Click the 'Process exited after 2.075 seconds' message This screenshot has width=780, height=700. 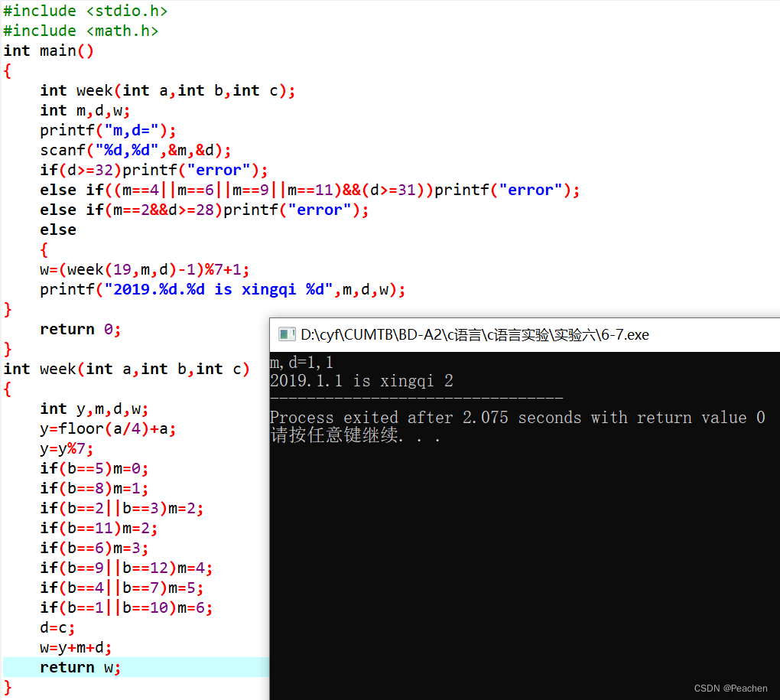[x=518, y=417]
